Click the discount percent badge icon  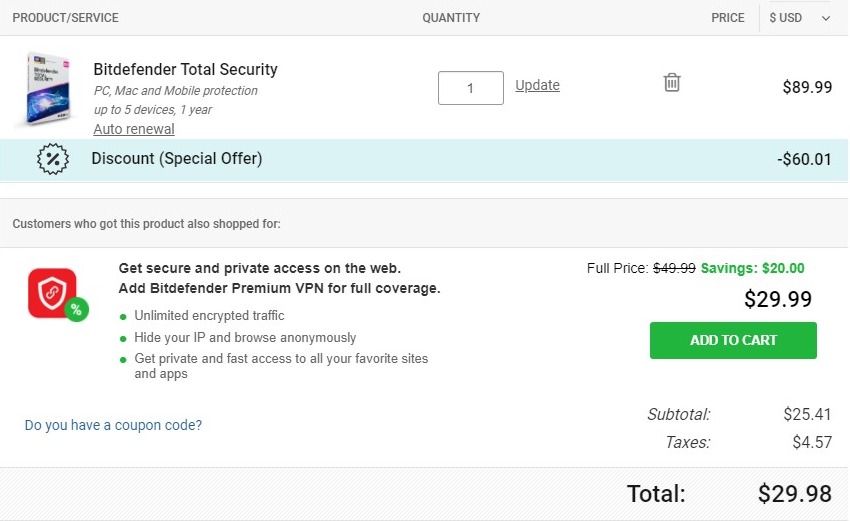pyautogui.click(x=52, y=159)
